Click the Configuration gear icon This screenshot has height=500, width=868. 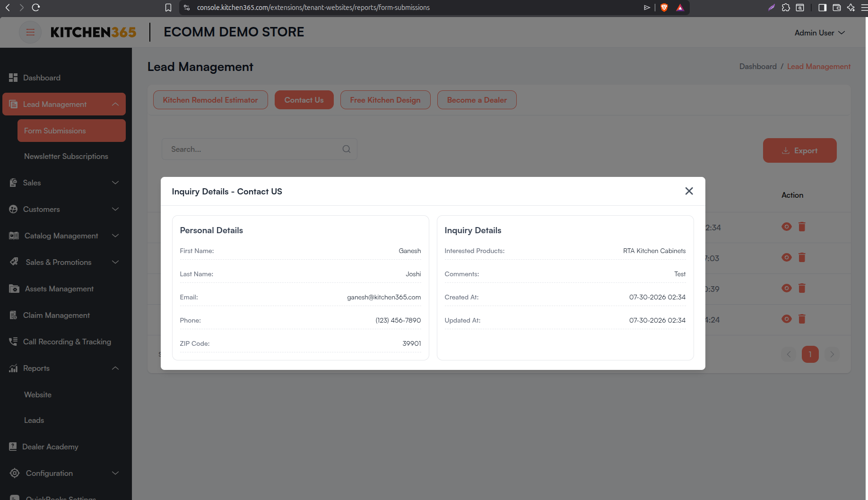click(x=15, y=473)
